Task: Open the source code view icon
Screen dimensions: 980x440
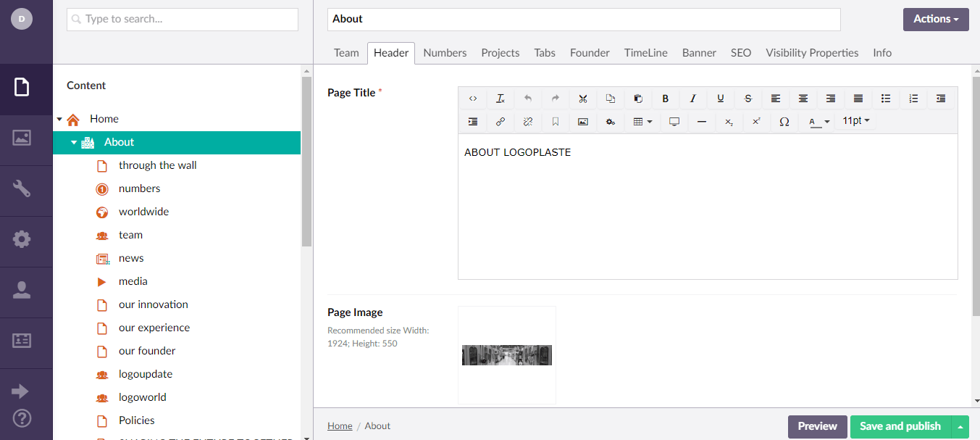Action: [473, 98]
